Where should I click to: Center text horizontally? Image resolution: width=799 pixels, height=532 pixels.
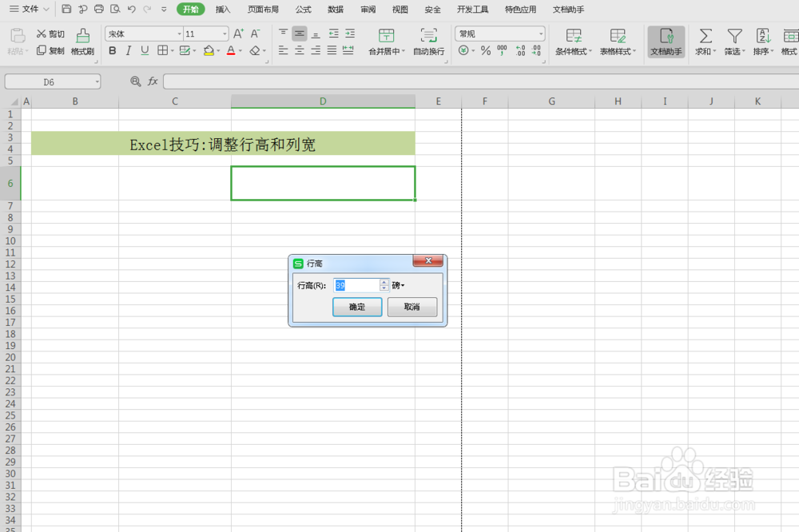click(300, 50)
